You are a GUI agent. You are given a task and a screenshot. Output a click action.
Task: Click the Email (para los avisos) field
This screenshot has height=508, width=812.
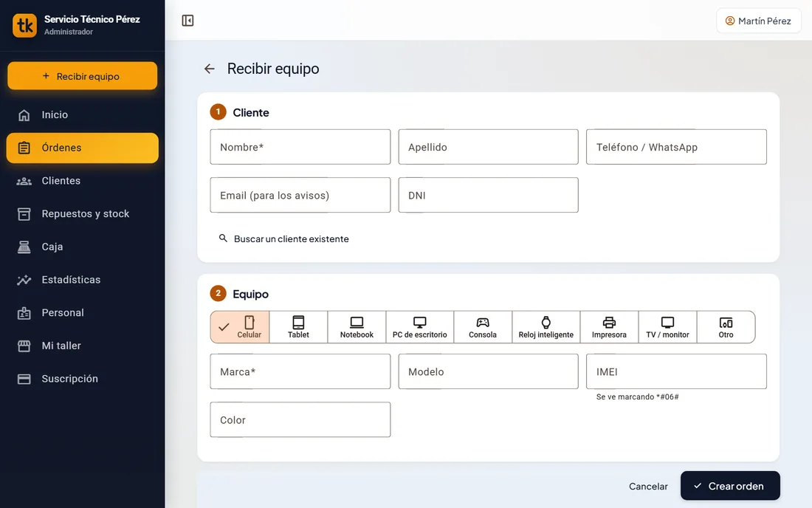pyautogui.click(x=300, y=195)
